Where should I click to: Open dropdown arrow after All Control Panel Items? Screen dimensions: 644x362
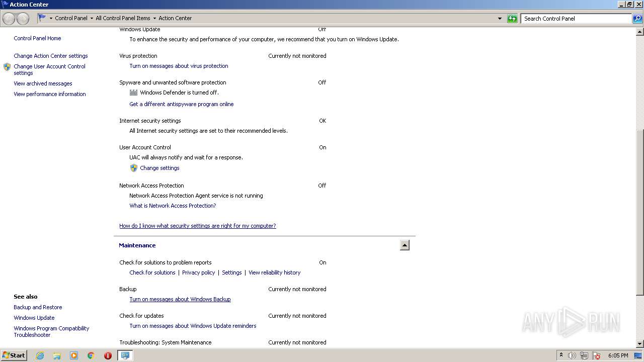(x=154, y=18)
